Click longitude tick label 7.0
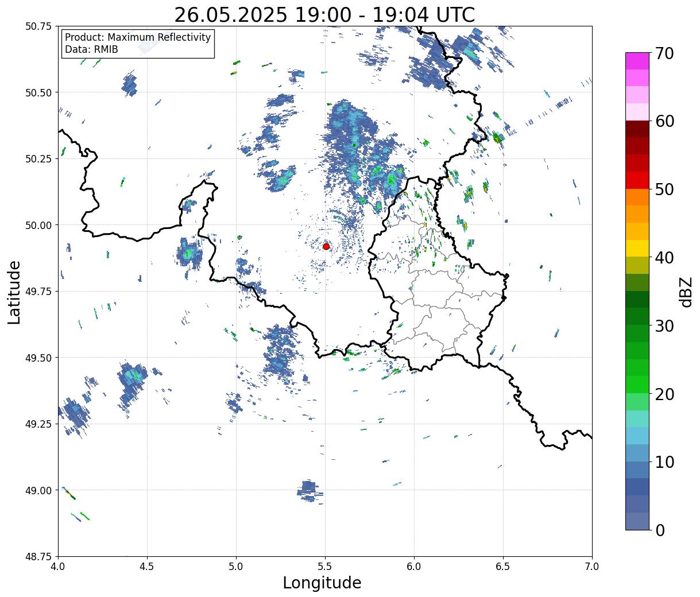 click(592, 567)
